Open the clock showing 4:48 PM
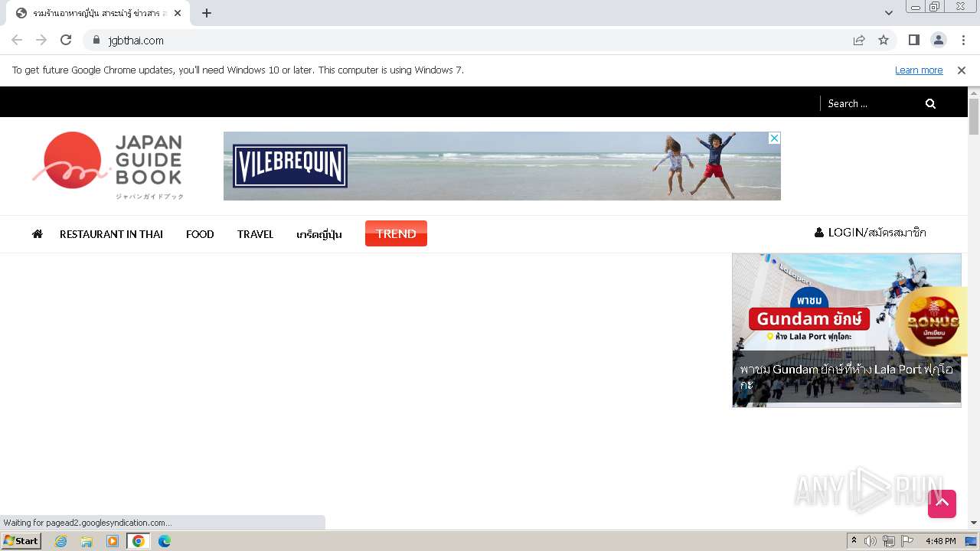 click(940, 541)
